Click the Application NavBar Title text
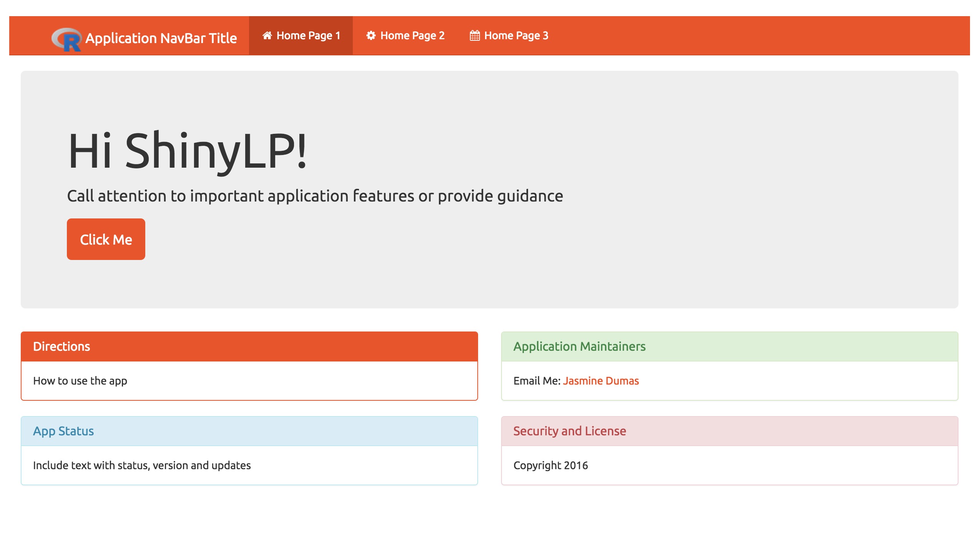 click(161, 38)
